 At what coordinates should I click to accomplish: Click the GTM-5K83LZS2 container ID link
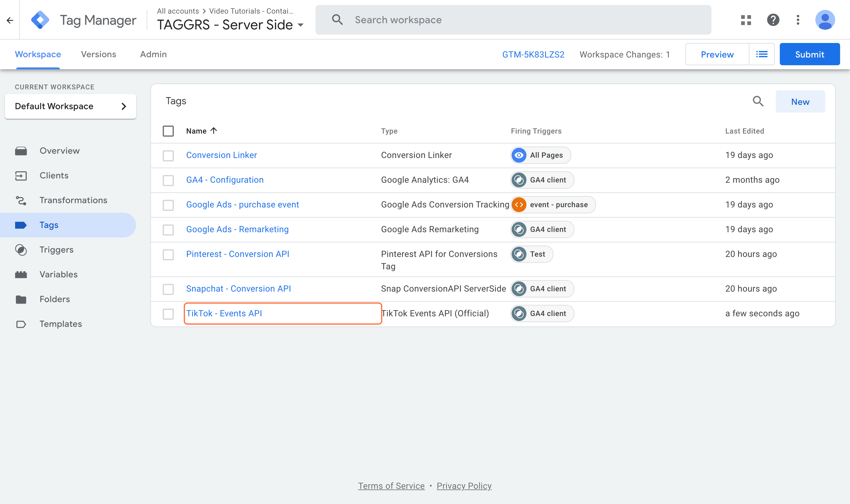coord(533,54)
